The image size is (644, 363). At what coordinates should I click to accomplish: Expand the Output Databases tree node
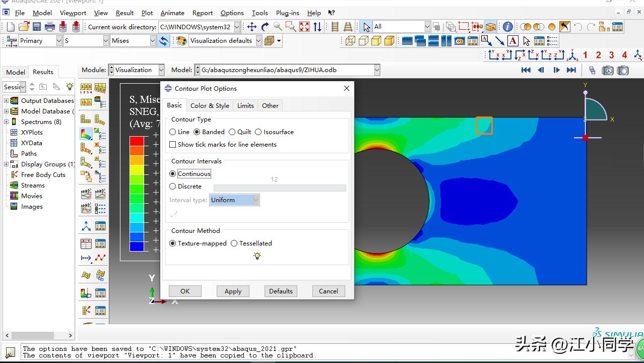point(6,101)
